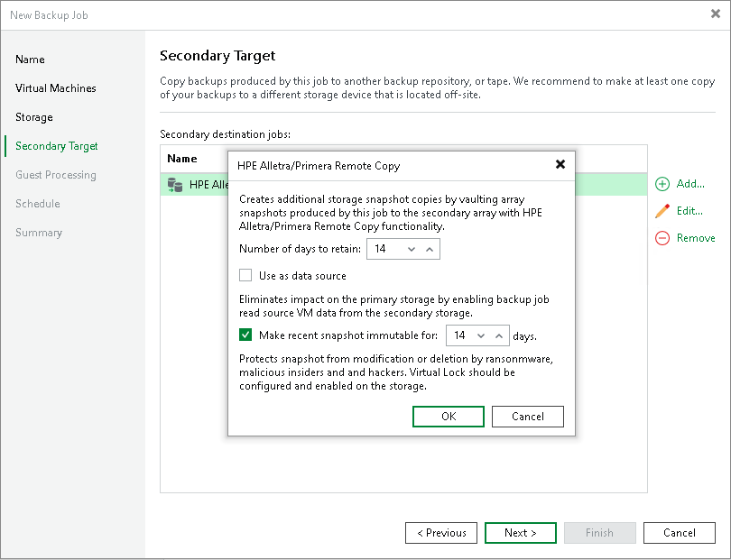Close the HPE Alletra/Primera Remote Copy dialog

click(560, 164)
